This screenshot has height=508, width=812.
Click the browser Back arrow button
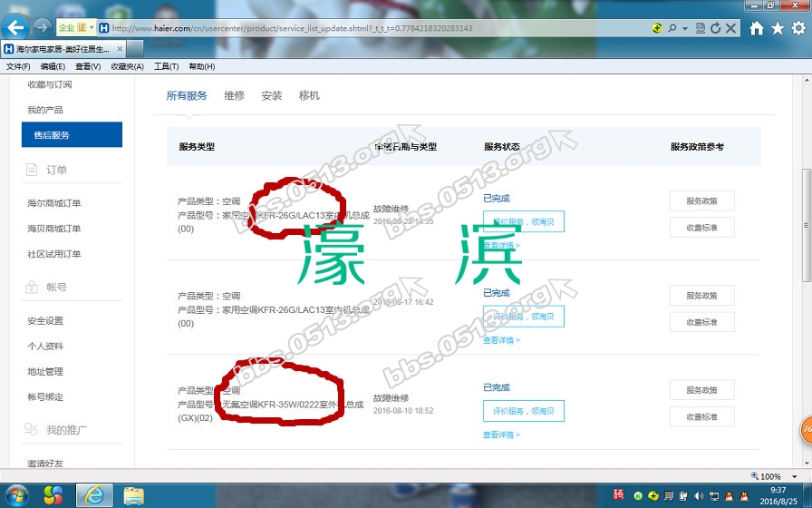pos(16,27)
